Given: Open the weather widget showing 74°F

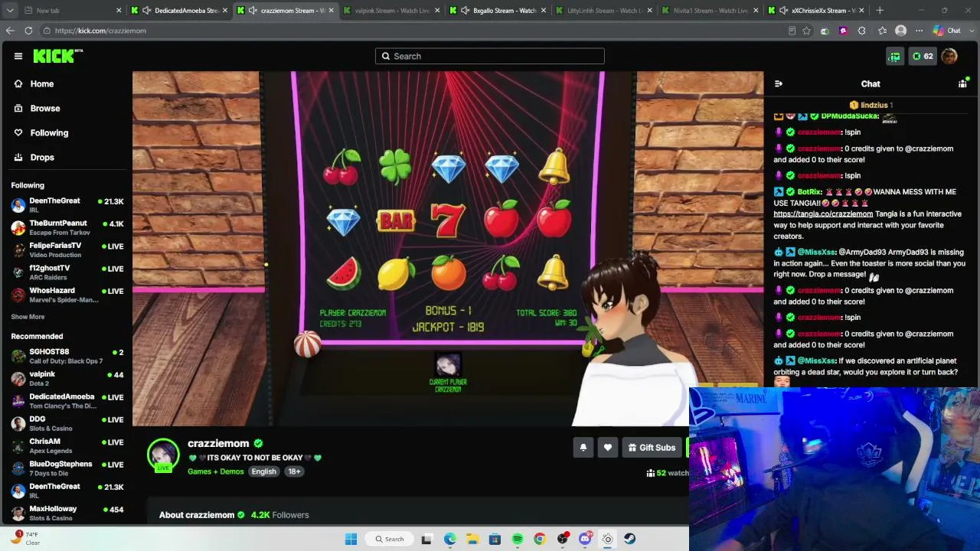Looking at the screenshot, I should point(24,539).
